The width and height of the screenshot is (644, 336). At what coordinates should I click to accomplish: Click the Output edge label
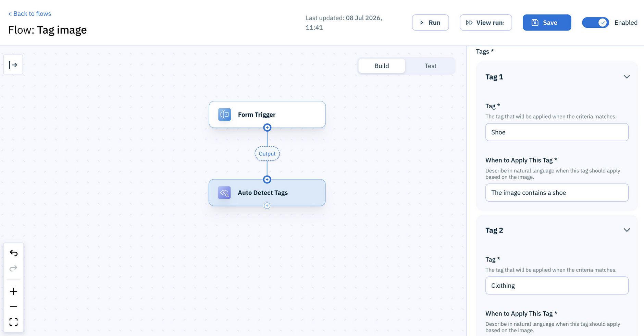pyautogui.click(x=267, y=154)
